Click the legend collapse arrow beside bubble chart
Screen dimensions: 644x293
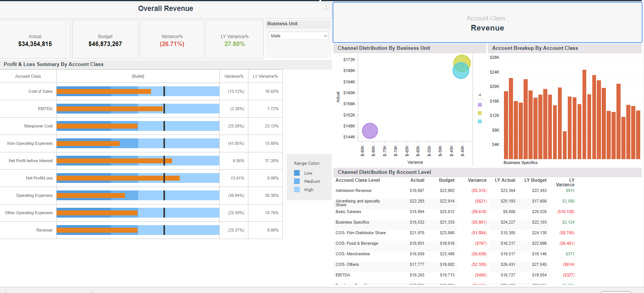(480, 95)
